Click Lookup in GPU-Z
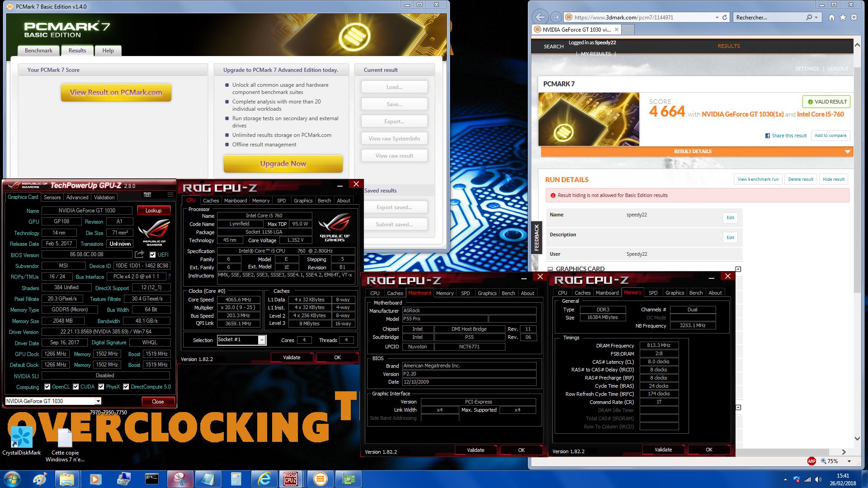The width and height of the screenshot is (868, 488). (153, 211)
